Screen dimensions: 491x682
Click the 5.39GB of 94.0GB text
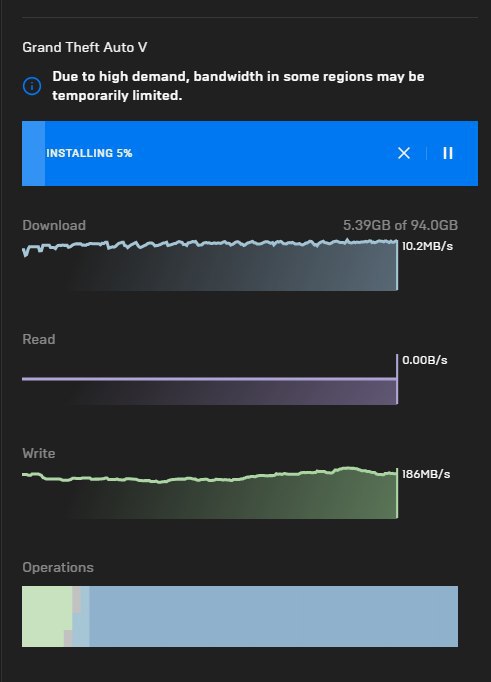401,225
